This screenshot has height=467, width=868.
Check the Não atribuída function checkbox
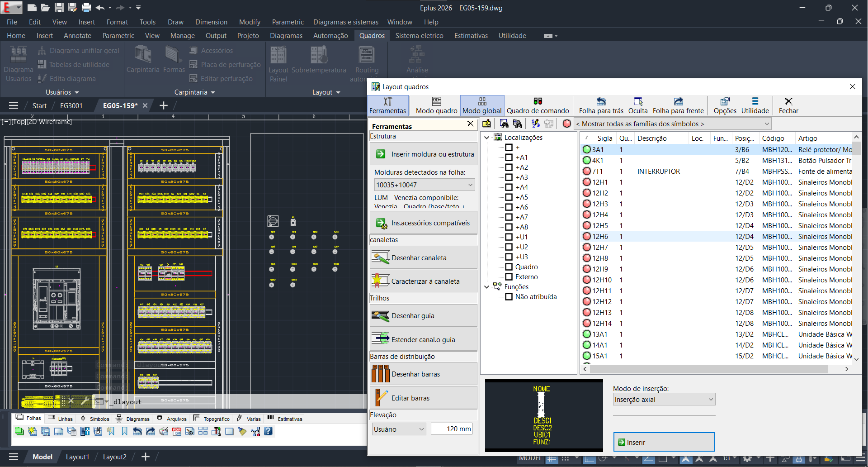(509, 297)
